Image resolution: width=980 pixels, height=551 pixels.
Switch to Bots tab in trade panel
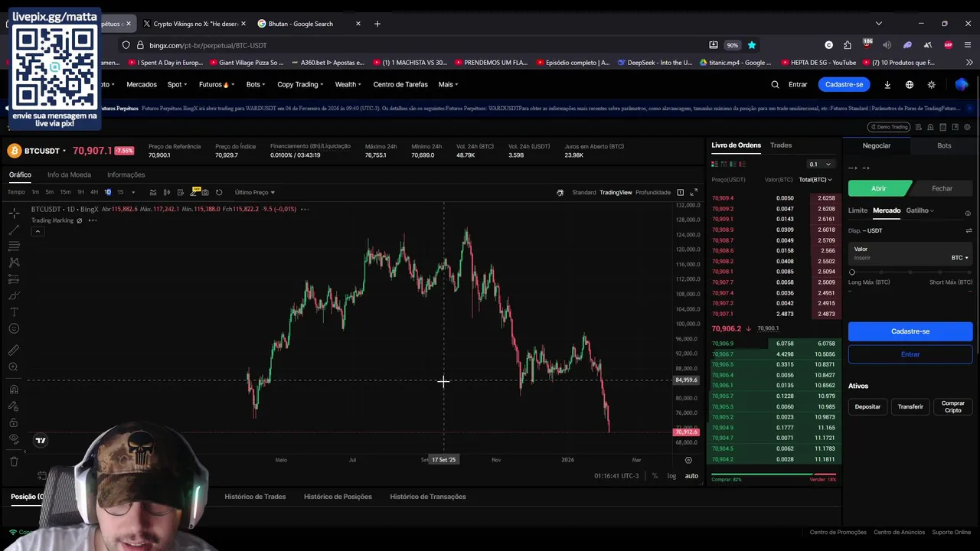click(x=944, y=145)
